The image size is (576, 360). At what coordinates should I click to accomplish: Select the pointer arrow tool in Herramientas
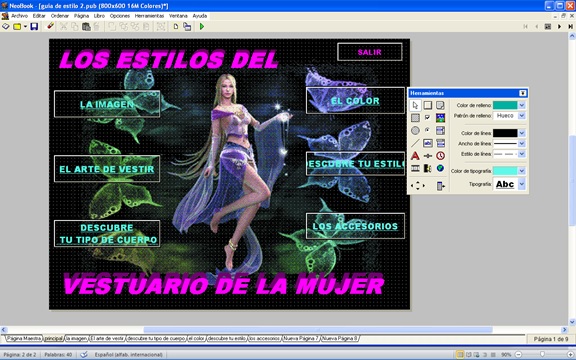[x=415, y=105]
